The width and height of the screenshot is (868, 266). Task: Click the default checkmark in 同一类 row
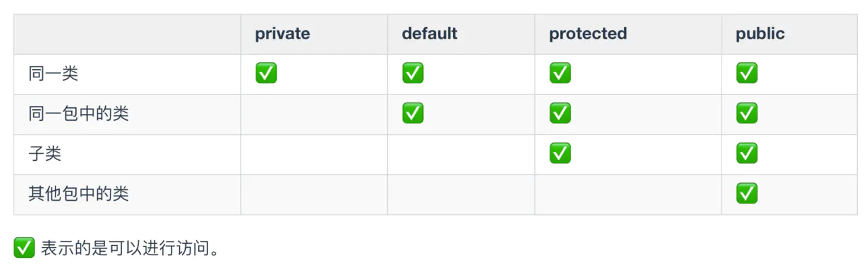point(413,73)
